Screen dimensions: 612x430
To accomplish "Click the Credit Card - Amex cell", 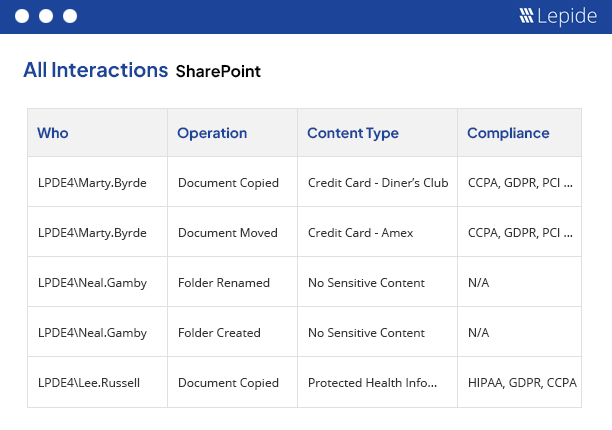I will pos(360,233).
